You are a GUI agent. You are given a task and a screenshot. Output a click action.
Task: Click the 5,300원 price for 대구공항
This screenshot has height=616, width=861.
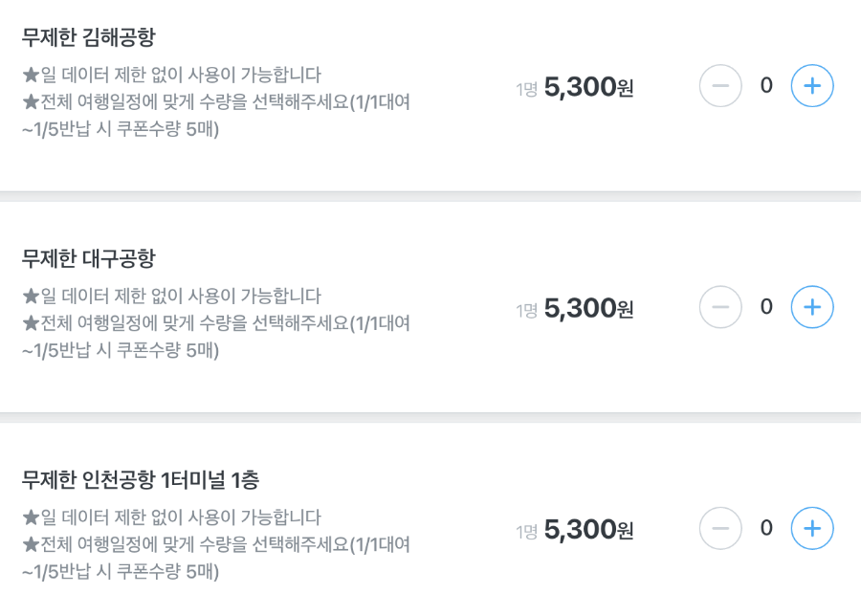tap(586, 307)
